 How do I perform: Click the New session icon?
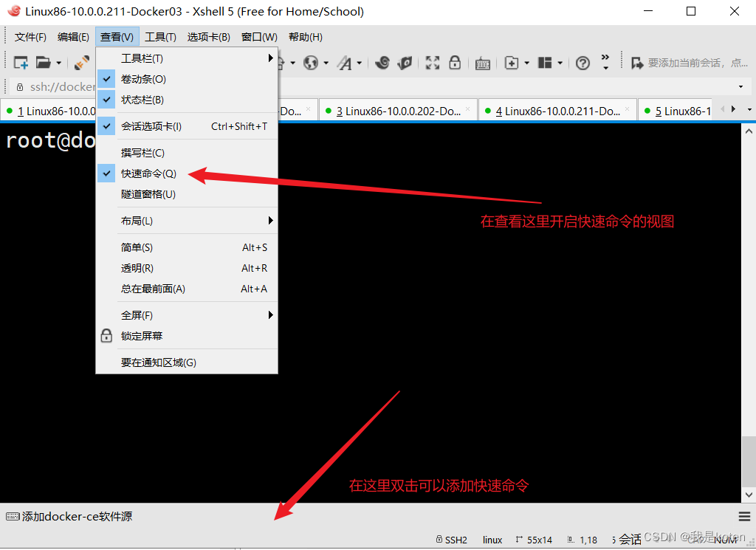(x=21, y=63)
